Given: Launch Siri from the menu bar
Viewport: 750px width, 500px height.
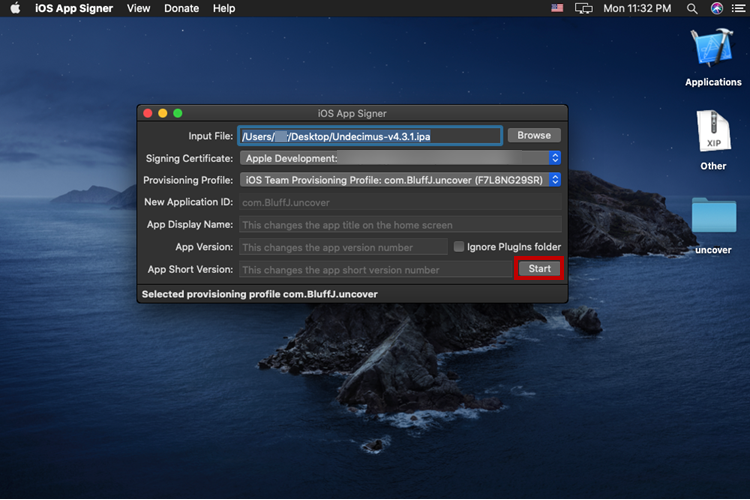Looking at the screenshot, I should point(717,8).
